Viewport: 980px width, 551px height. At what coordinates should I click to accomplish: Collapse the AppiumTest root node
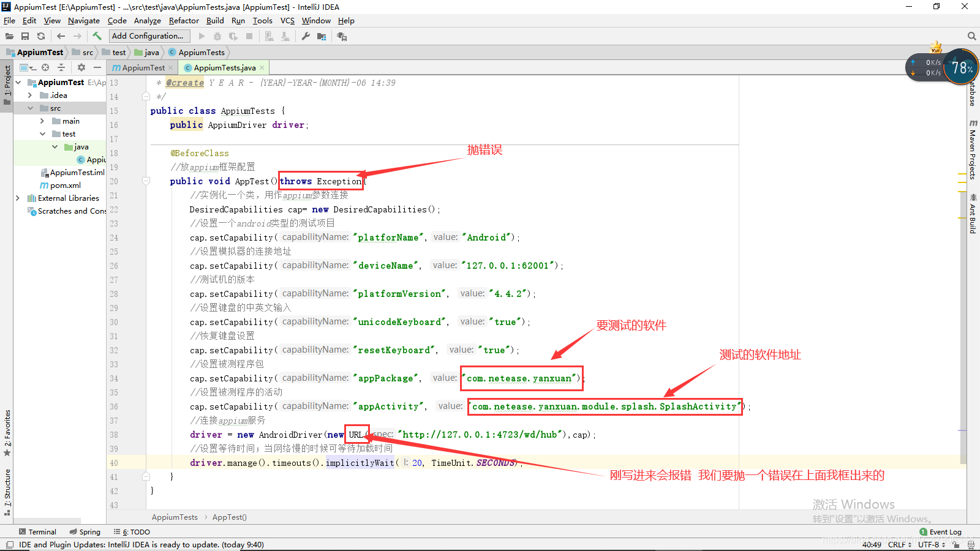(18, 82)
